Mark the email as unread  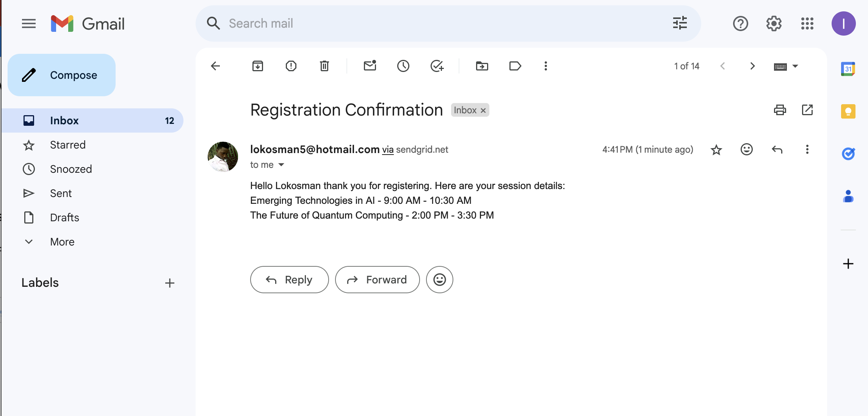[x=370, y=66]
